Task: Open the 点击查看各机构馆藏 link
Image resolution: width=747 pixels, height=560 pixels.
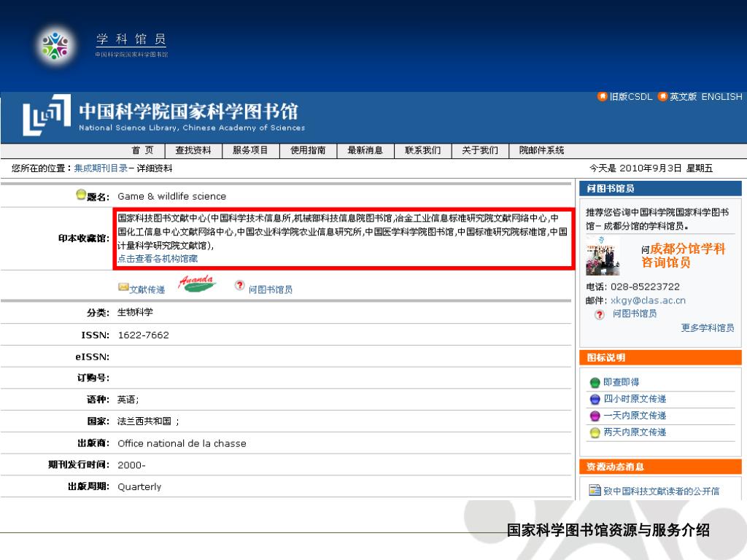Action: pyautogui.click(x=158, y=258)
